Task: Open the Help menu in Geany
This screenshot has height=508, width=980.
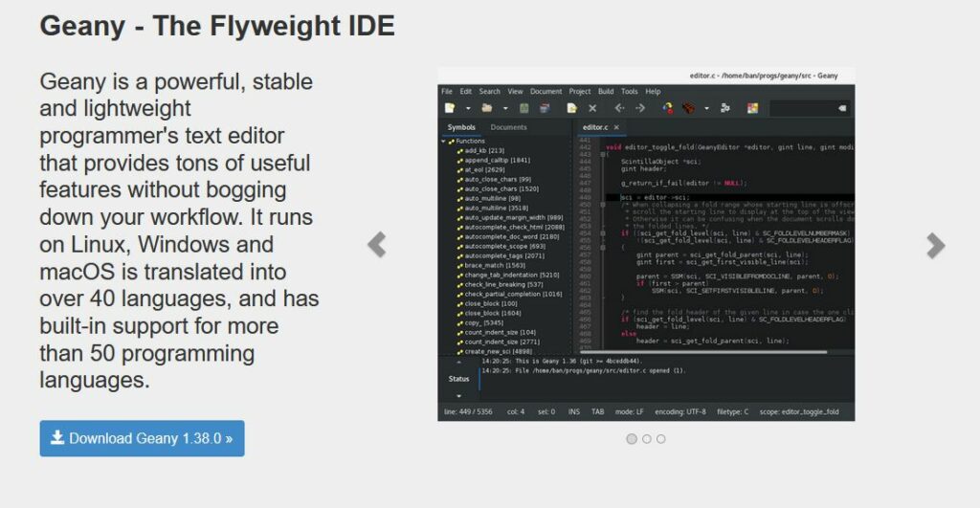Action: coord(653,91)
